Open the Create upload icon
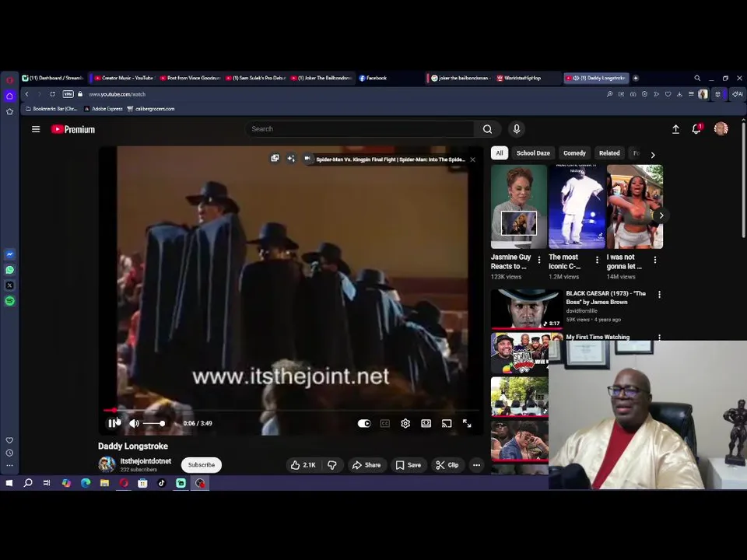 [x=675, y=129]
